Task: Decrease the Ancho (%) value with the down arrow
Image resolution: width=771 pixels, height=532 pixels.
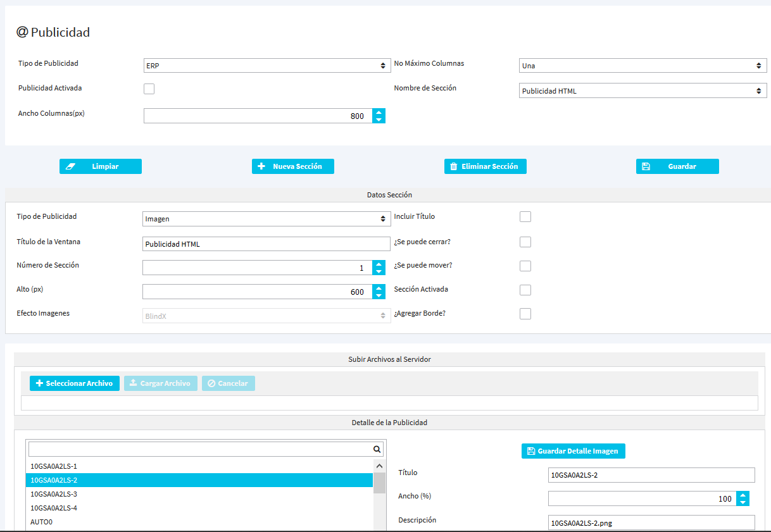Action: click(743, 502)
